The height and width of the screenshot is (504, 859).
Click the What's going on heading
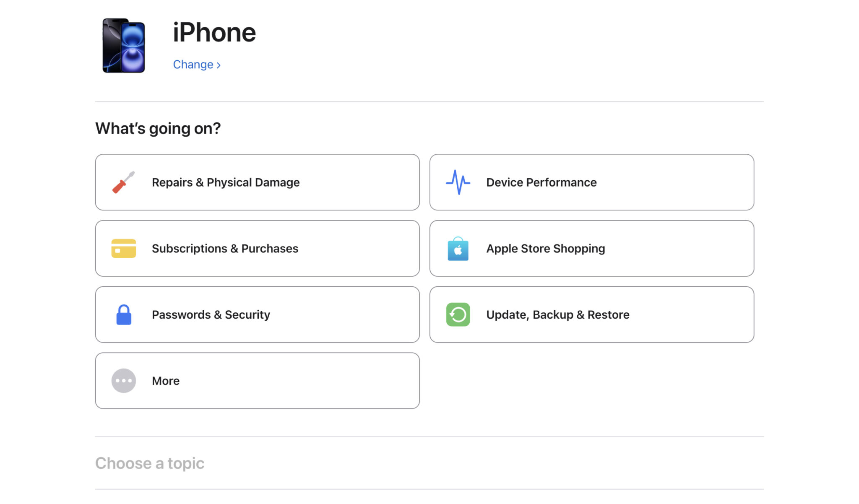click(158, 128)
